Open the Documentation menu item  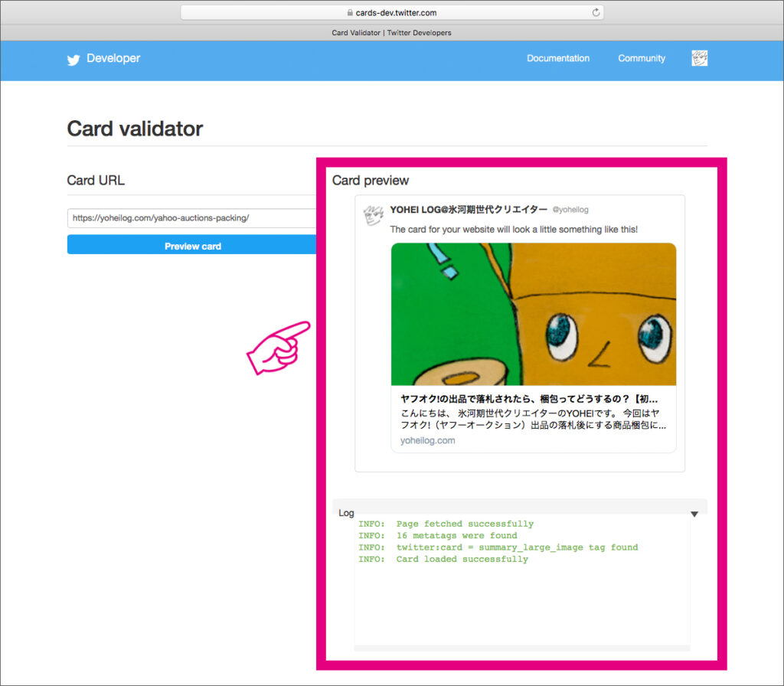coord(557,58)
